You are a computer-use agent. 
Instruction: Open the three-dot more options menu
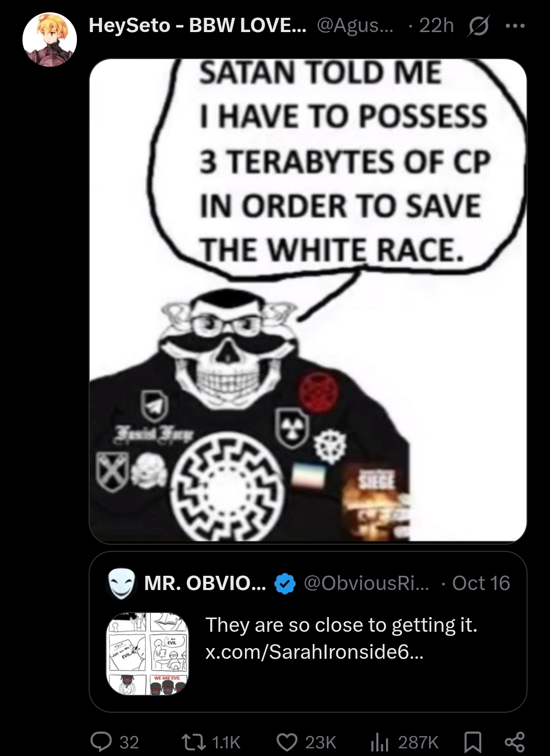click(x=514, y=25)
